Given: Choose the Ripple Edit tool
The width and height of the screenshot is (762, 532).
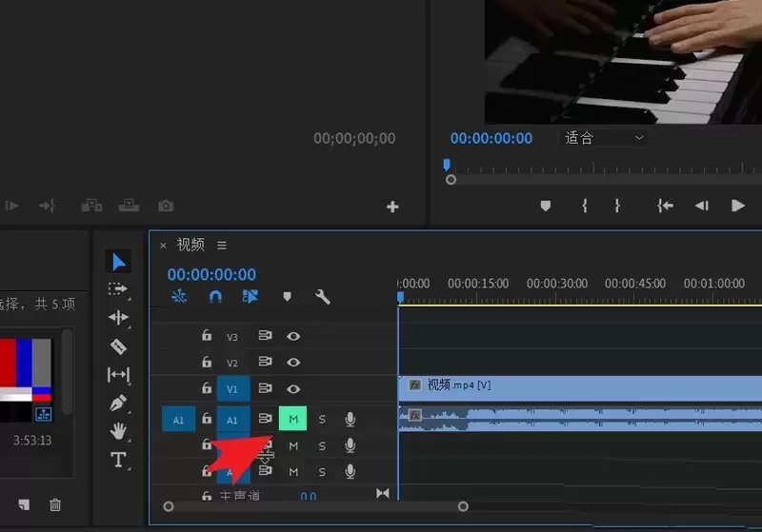Looking at the screenshot, I should tap(118, 317).
